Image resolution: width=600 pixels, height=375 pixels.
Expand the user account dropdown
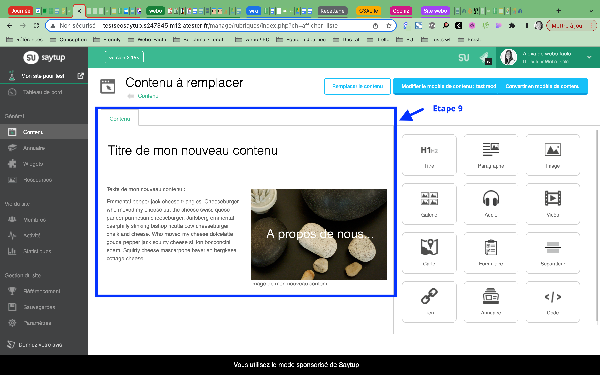(589, 57)
